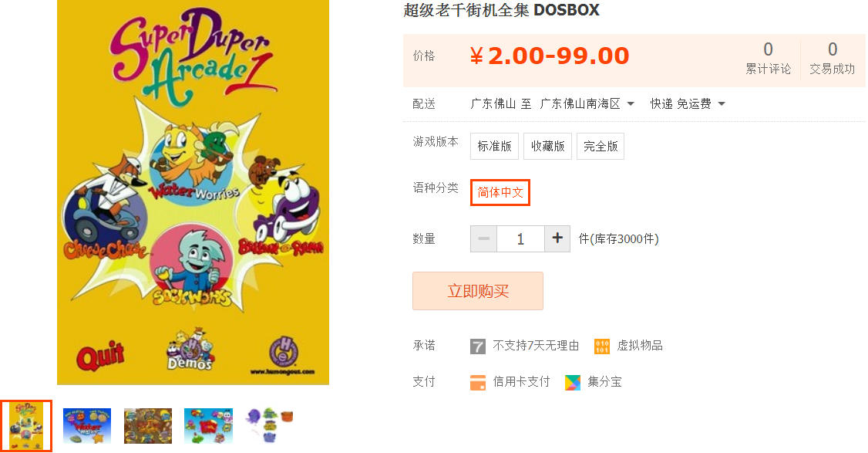Select the Water Worries screenshot thumbnail
This screenshot has height=453, width=868.
coord(87,426)
